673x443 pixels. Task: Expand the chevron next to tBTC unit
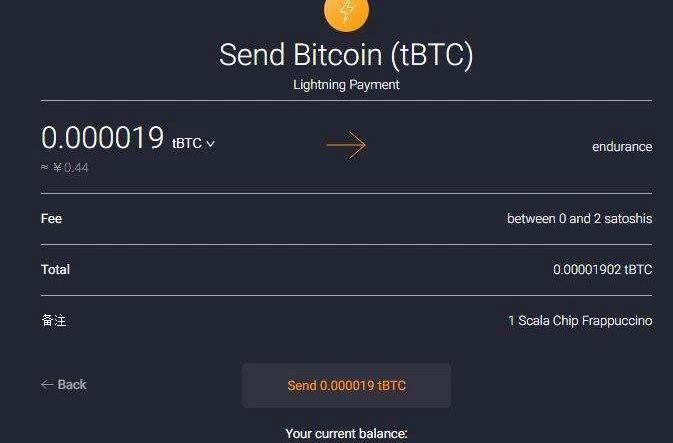211,144
